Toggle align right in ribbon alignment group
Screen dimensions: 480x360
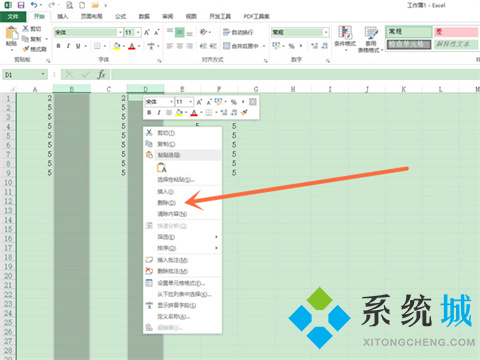coord(189,46)
